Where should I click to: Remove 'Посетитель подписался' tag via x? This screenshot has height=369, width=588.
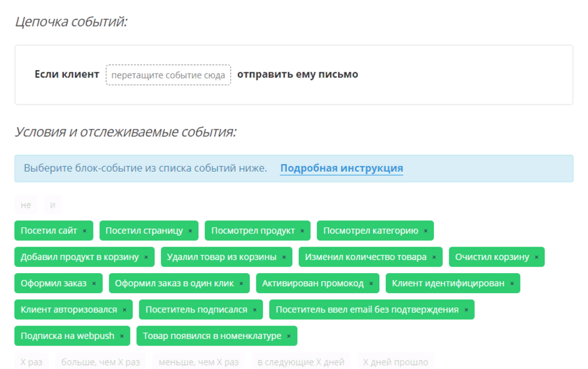[255, 310]
